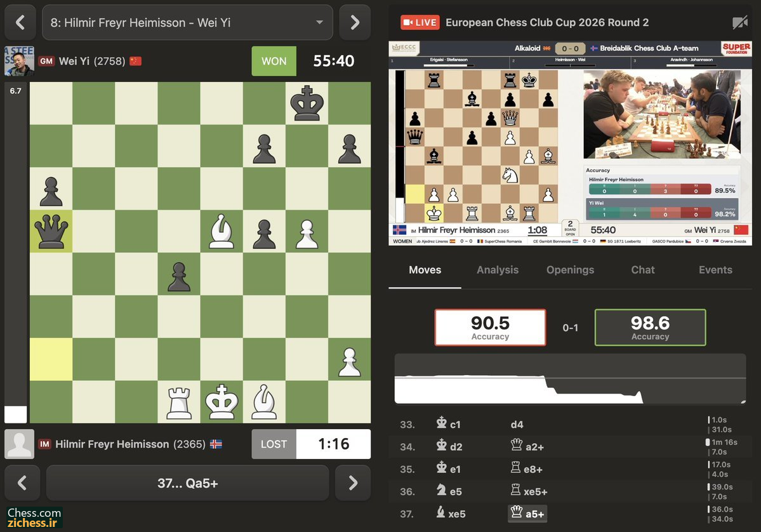This screenshot has width=761, height=532.
Task: Click the evaluation graph timeline
Action: point(570,378)
